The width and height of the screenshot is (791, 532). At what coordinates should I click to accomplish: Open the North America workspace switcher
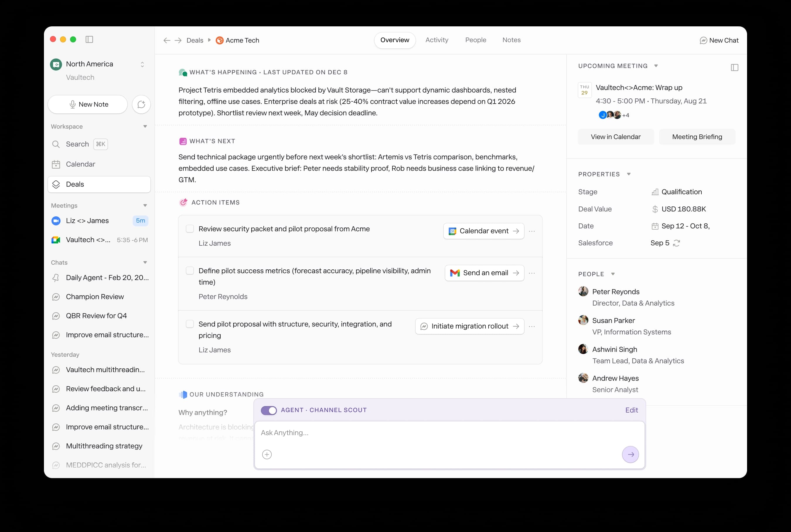[x=142, y=64]
